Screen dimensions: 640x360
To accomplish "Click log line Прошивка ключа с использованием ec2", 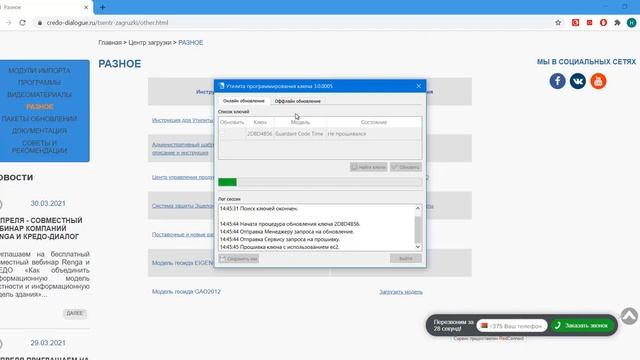I will coord(279,247).
